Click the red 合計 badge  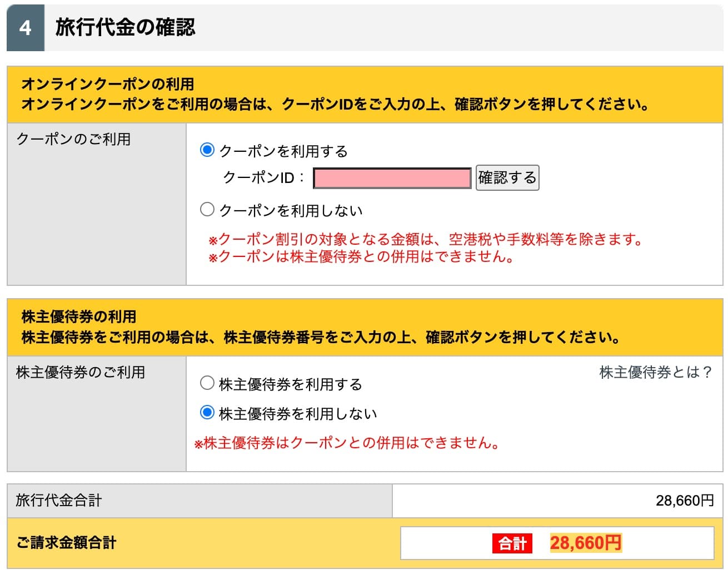pyautogui.click(x=512, y=543)
